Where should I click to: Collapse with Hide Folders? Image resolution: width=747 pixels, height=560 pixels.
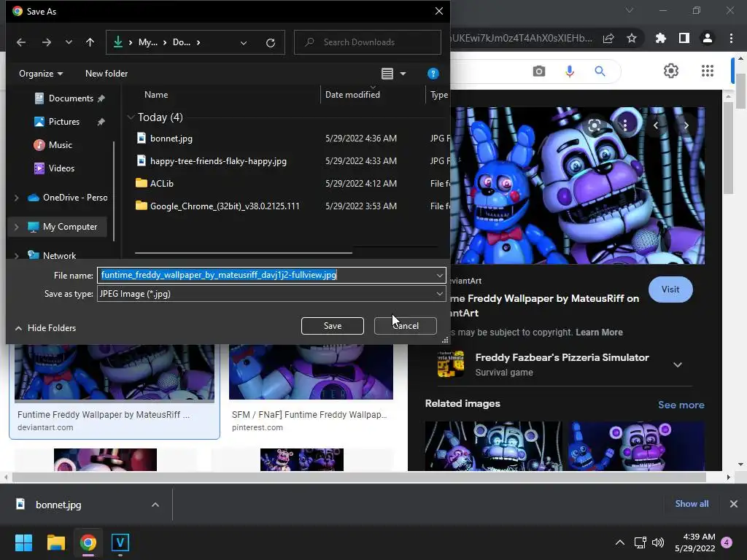(46, 328)
